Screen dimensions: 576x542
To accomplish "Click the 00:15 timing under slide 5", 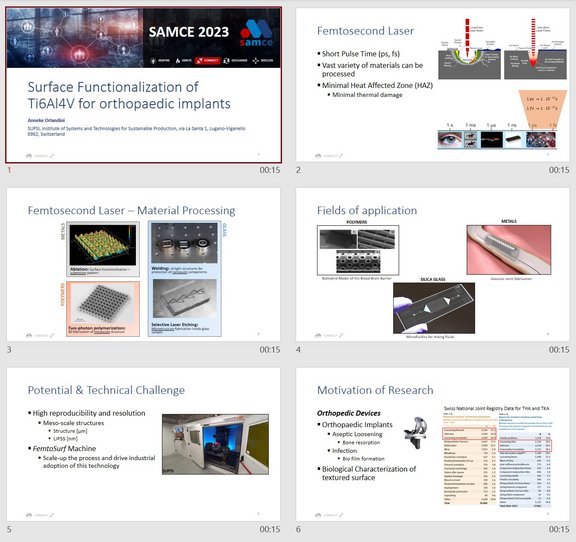I will pos(270,530).
